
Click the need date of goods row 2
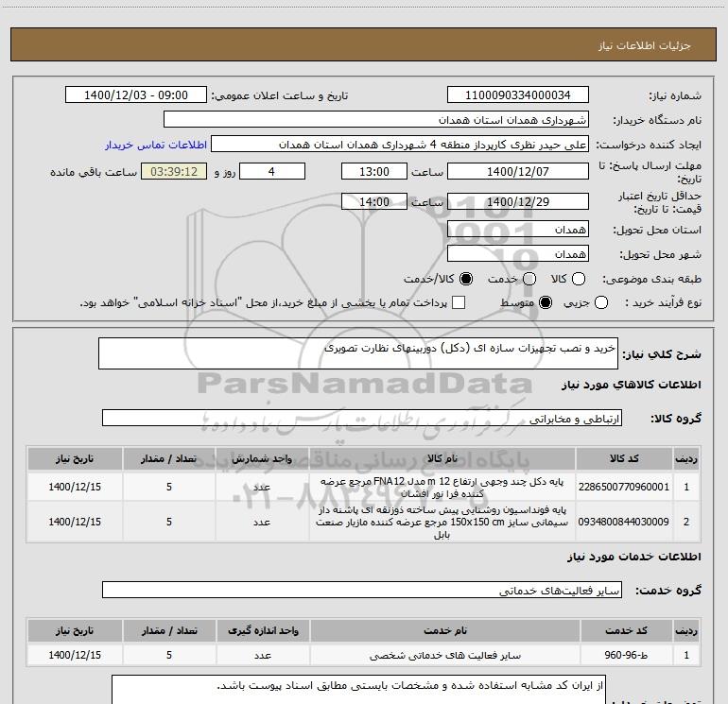click(x=75, y=522)
